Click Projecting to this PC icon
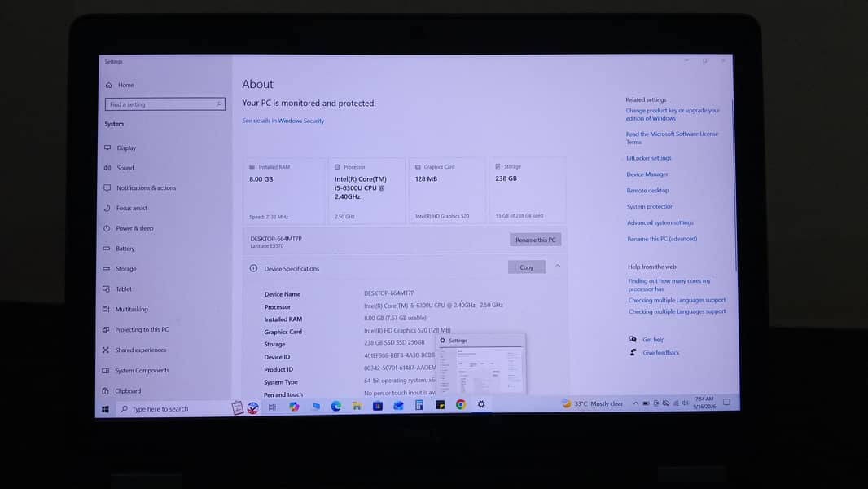 coord(106,329)
